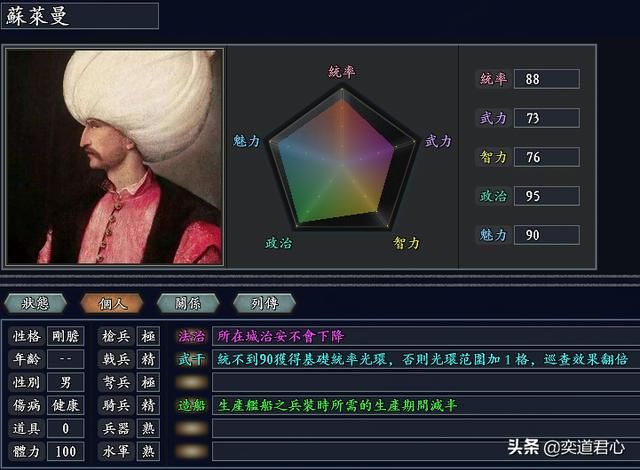Select the 武干 skill label
The width and height of the screenshot is (640, 470).
[191, 359]
